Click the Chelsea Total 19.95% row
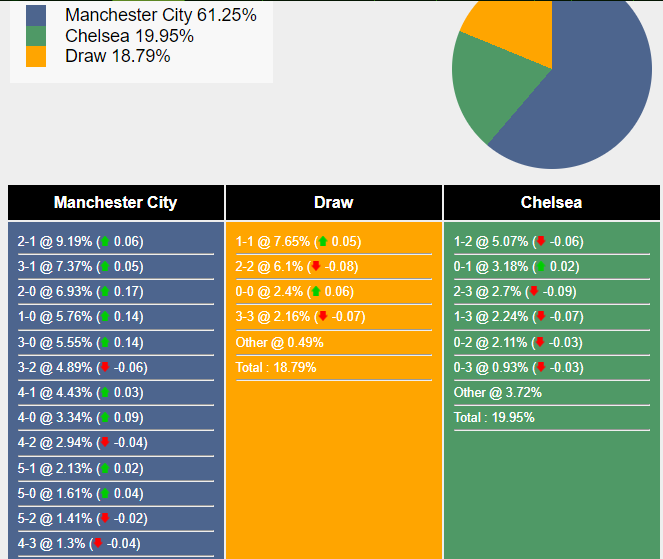The width and height of the screenshot is (663, 559). pyautogui.click(x=552, y=418)
